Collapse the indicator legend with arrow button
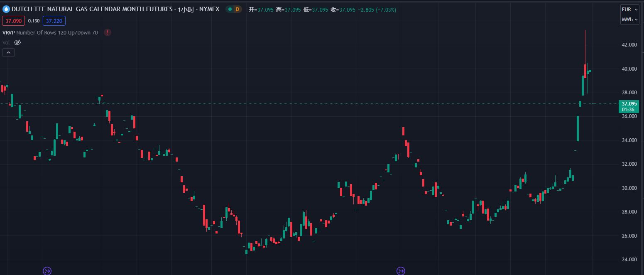 click(x=8, y=53)
